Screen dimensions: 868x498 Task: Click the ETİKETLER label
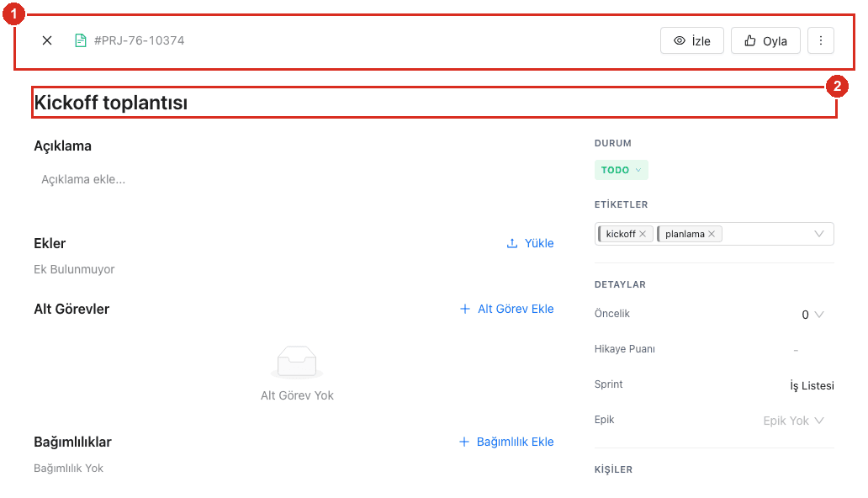(x=621, y=204)
